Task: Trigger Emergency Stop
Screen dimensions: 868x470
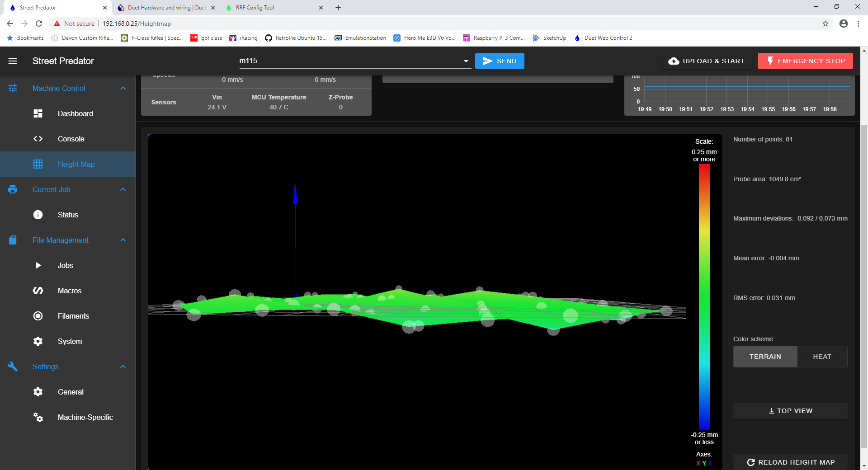Action: tap(805, 61)
